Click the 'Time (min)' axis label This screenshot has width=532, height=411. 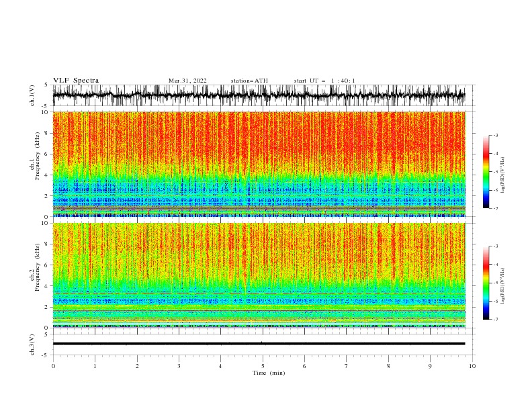[269, 373]
